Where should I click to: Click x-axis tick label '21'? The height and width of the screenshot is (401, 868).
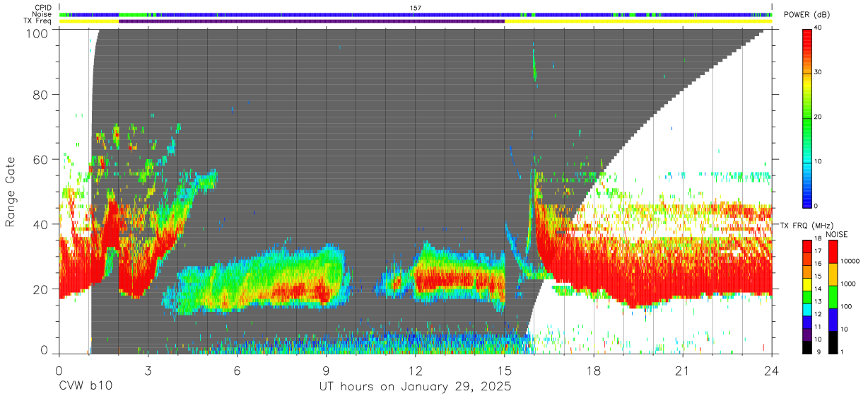tap(683, 371)
